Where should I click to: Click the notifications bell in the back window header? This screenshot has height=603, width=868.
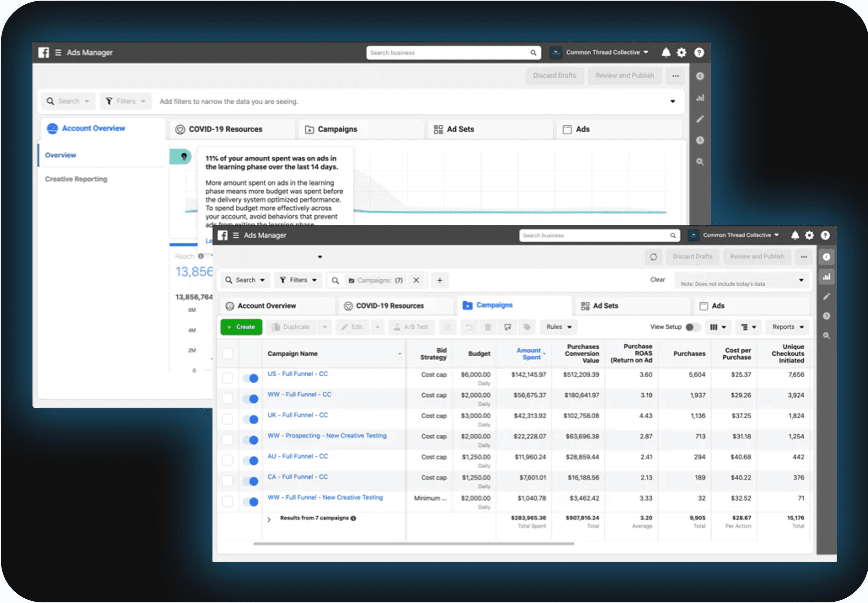coord(666,52)
